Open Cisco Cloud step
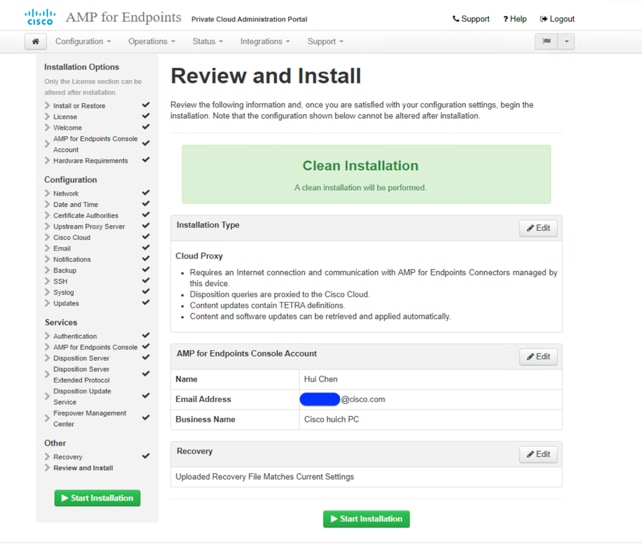Viewport: 642px width, 544px height. pos(72,237)
